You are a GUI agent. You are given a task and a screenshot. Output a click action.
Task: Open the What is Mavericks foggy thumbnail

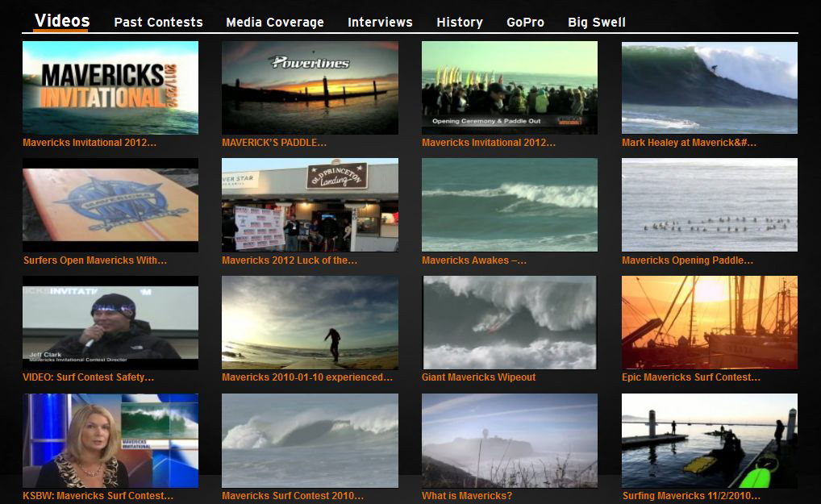510,440
